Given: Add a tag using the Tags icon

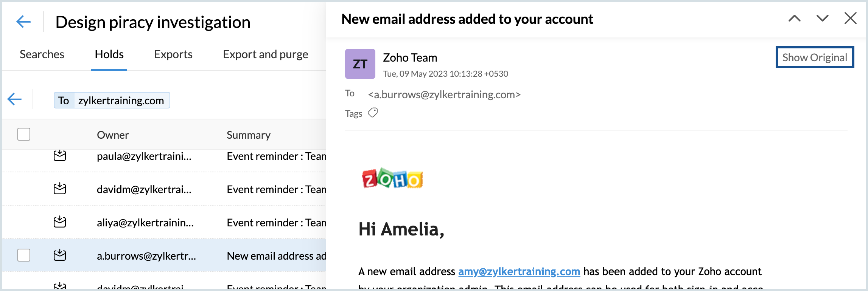Looking at the screenshot, I should tap(373, 113).
